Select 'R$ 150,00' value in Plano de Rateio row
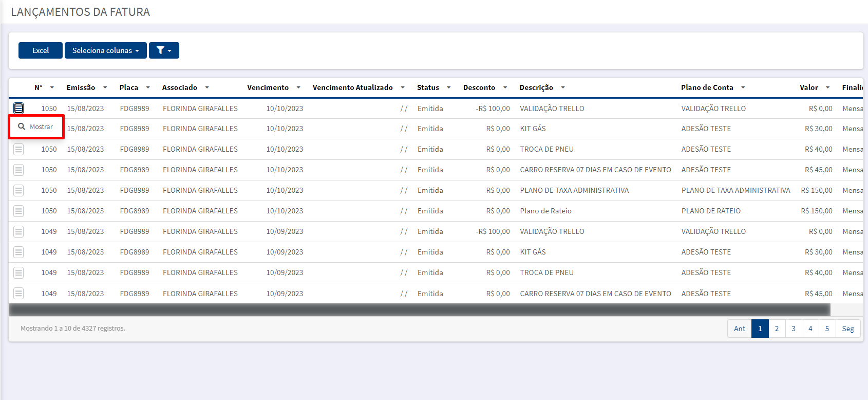Screen dimensions: 868x400 [x=817, y=211]
